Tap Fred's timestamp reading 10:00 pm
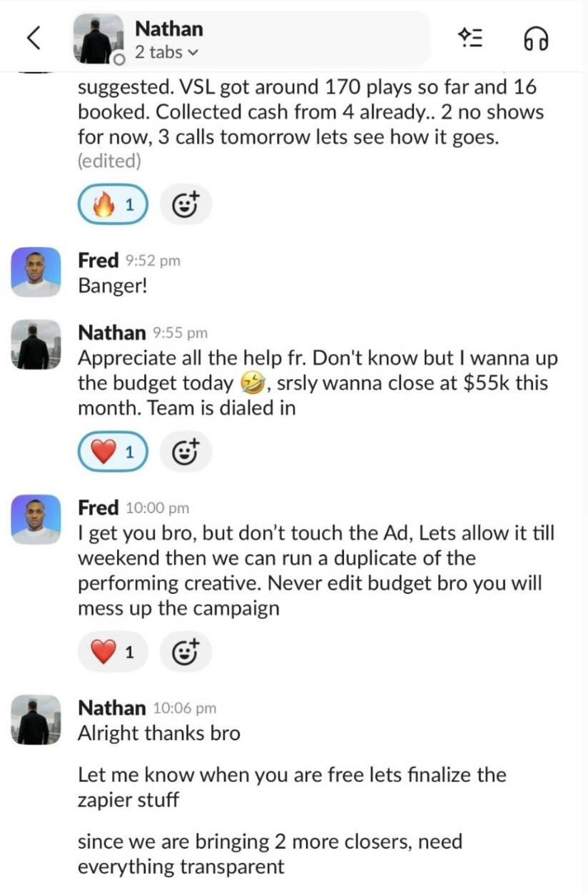The height and width of the screenshot is (893, 588). pos(158,507)
